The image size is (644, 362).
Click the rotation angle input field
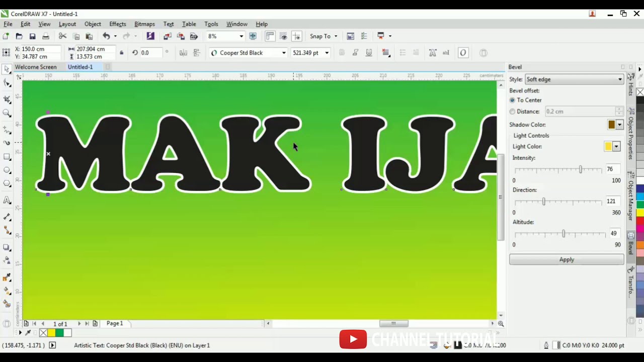tap(150, 53)
